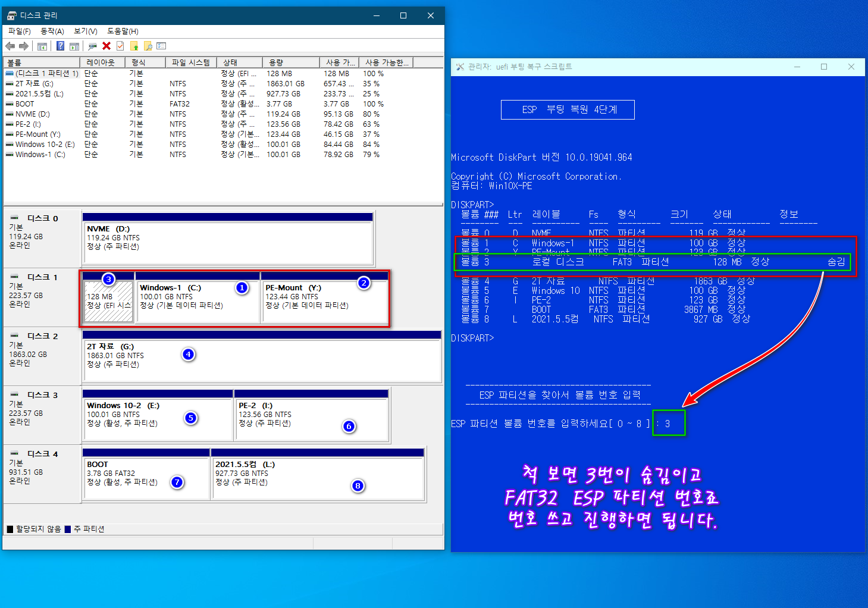This screenshot has width=868, height=608.
Task: Click the 디스크 3 disk icon in graphical view
Action: click(x=14, y=395)
